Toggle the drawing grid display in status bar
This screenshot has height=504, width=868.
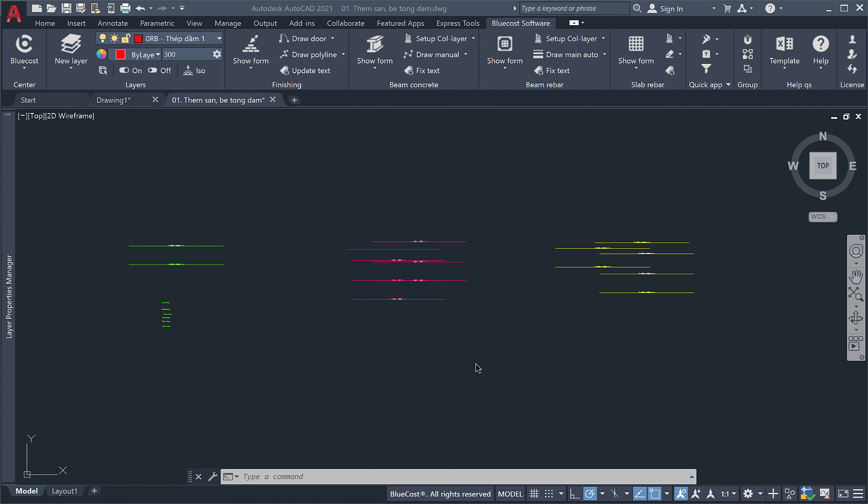tap(534, 494)
